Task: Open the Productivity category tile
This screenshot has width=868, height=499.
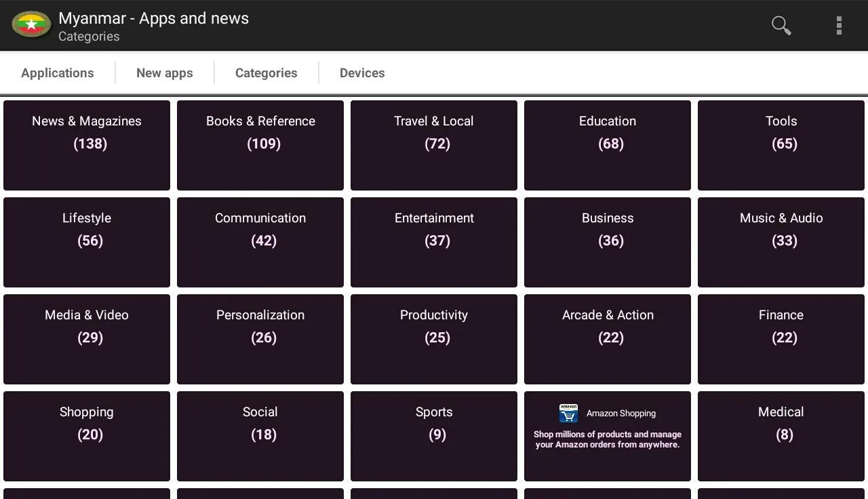Action: pos(434,339)
